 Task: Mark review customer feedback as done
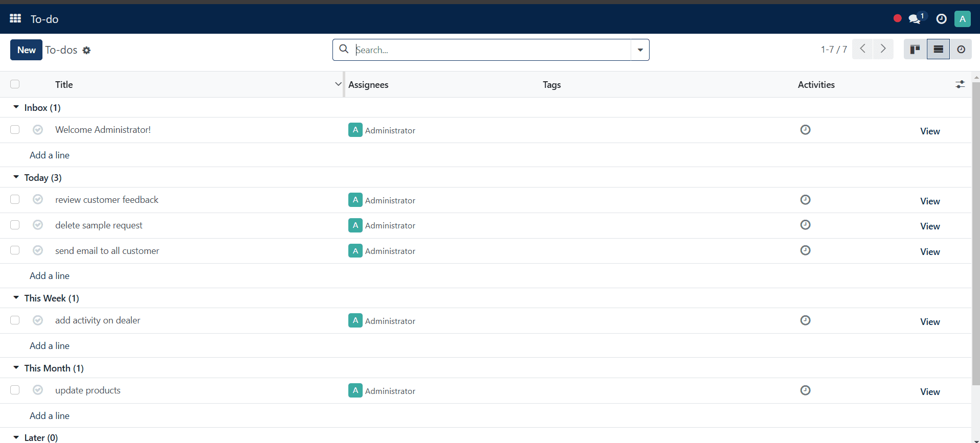(x=38, y=199)
